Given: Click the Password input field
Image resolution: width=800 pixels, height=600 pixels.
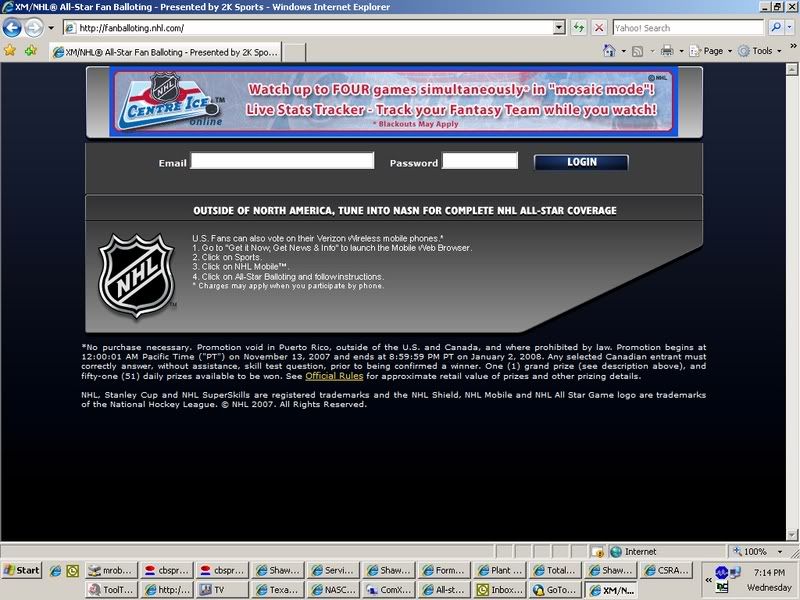Looking at the screenshot, I should 480,161.
